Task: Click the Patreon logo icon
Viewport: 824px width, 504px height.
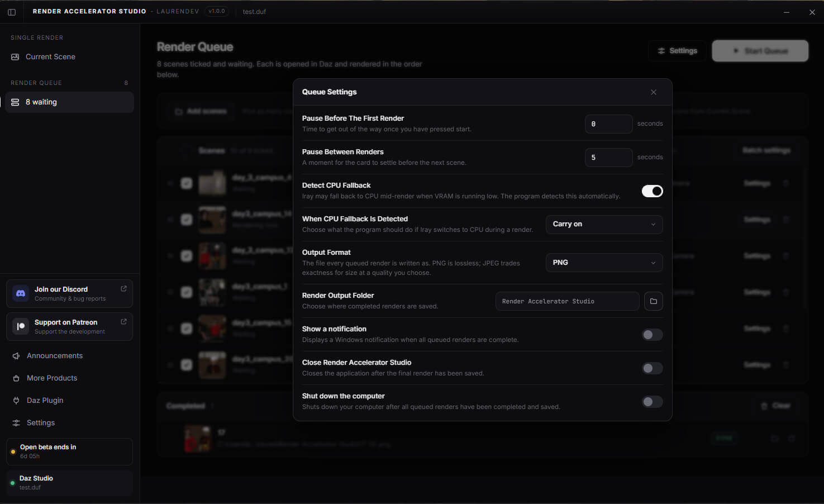Action: point(21,326)
